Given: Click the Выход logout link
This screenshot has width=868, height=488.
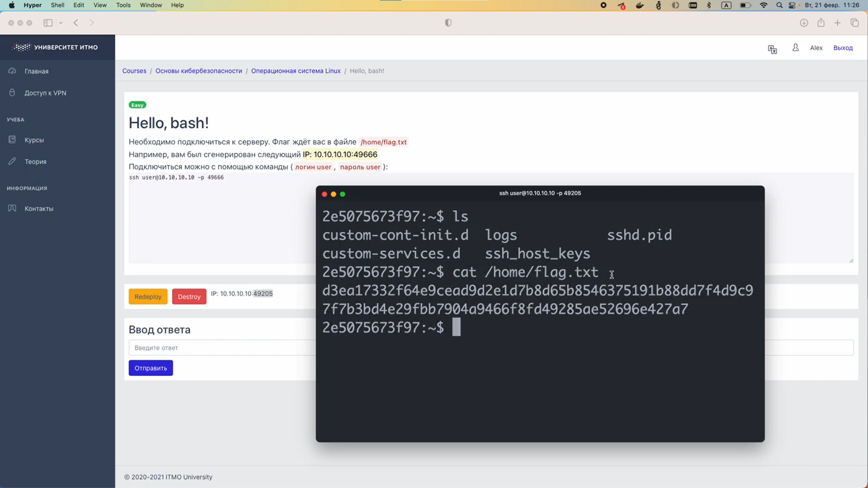Looking at the screenshot, I should 843,48.
